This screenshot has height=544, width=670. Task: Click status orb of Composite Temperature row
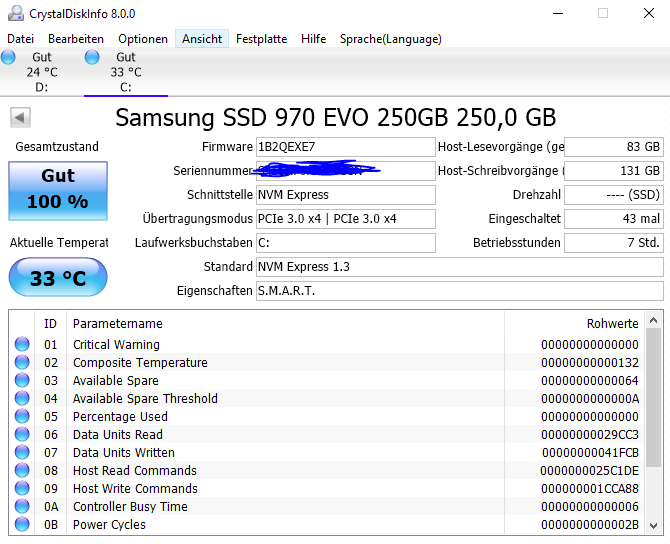(22, 362)
